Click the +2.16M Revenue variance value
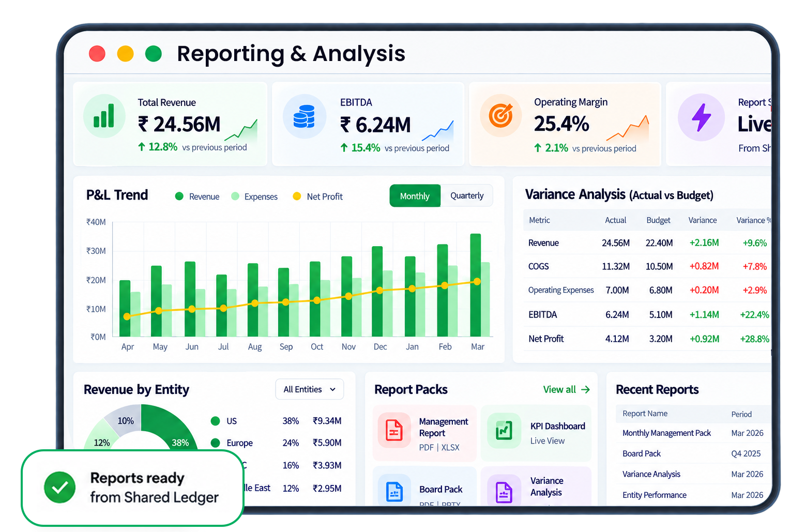 (x=704, y=243)
